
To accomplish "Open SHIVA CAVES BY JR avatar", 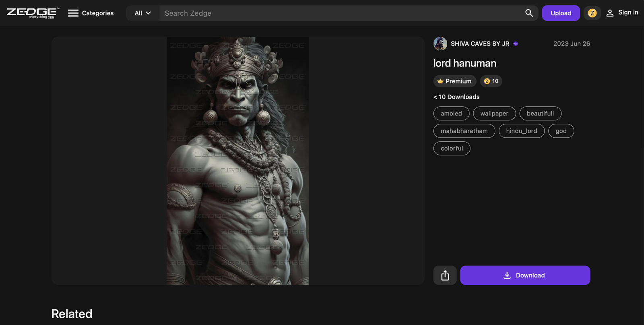I will point(440,43).
